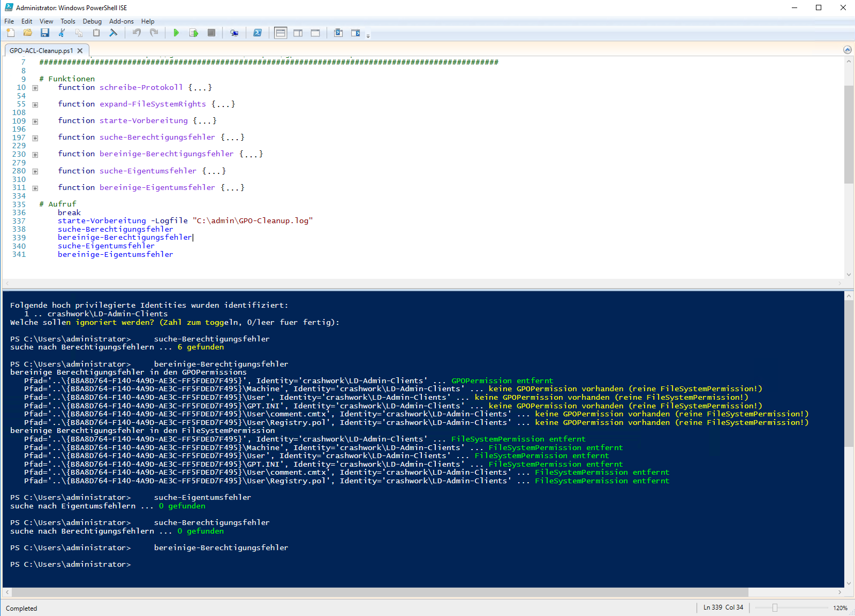855x616 pixels.
Task: Open a script with folder icon
Action: click(28, 33)
